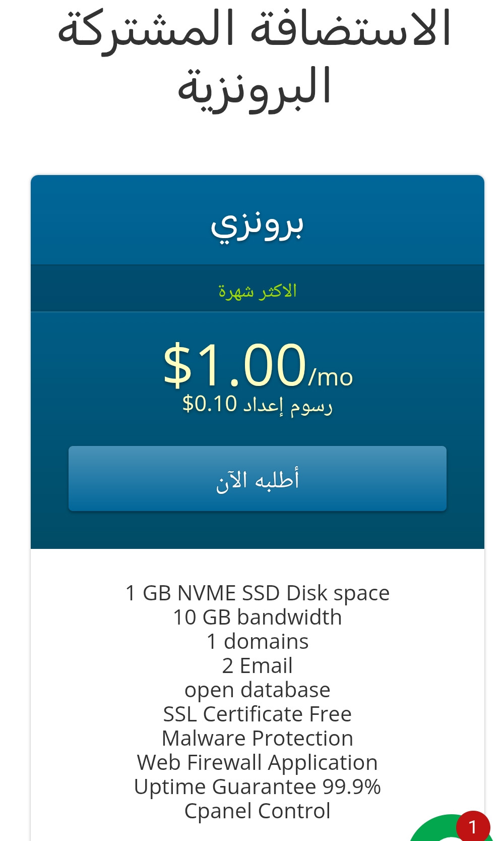Tap SSL Certificate Free feature text
The image size is (504, 841).
coord(258,714)
